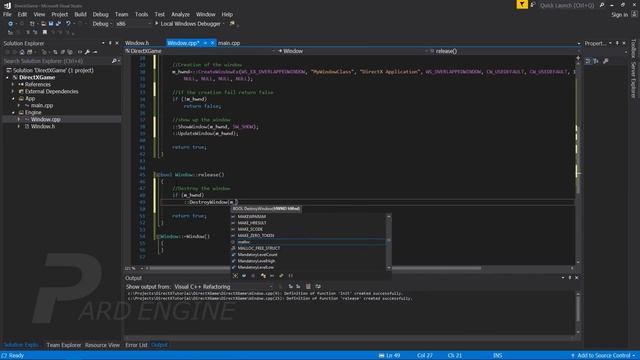
Task: Collapse the DirectXGame project node
Action: coord(7,78)
